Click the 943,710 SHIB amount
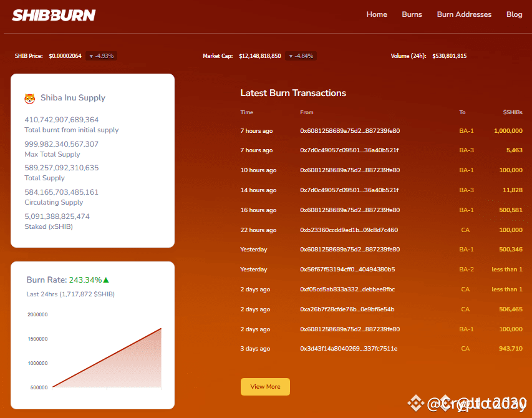This screenshot has height=418, width=532. pos(511,349)
